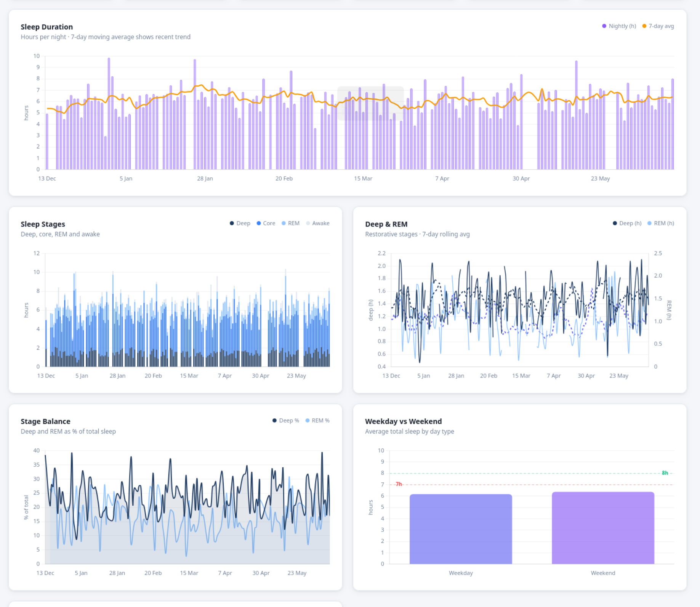Click the 28 Jan label on Sleep Stages axis
Screen dimensions: 700x607
point(117,376)
